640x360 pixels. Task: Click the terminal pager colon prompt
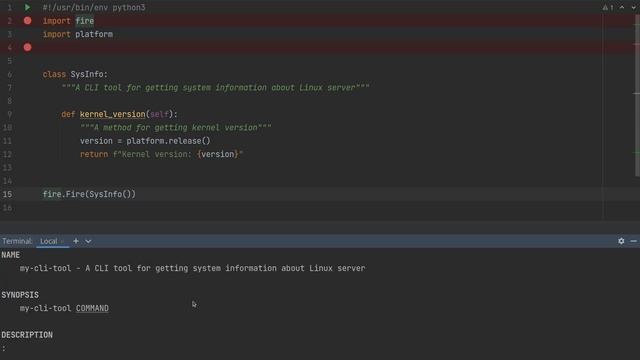click(4, 349)
